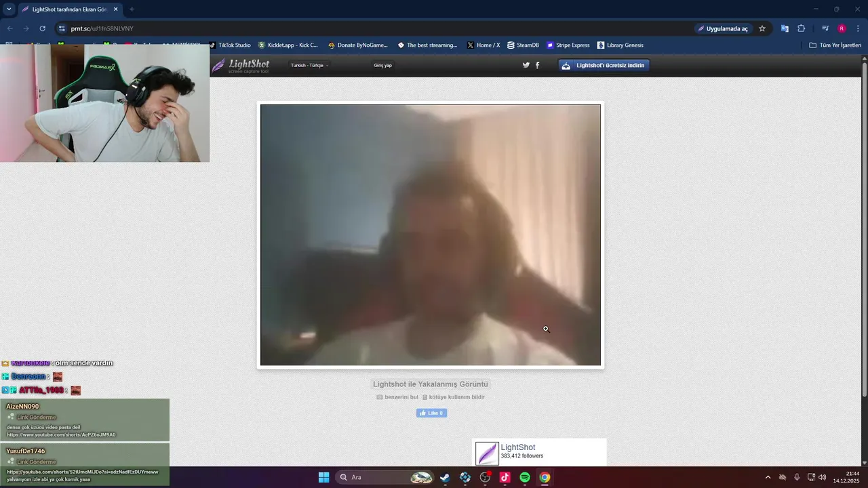
Task: Open the microphone tray icon
Action: pyautogui.click(x=797, y=477)
